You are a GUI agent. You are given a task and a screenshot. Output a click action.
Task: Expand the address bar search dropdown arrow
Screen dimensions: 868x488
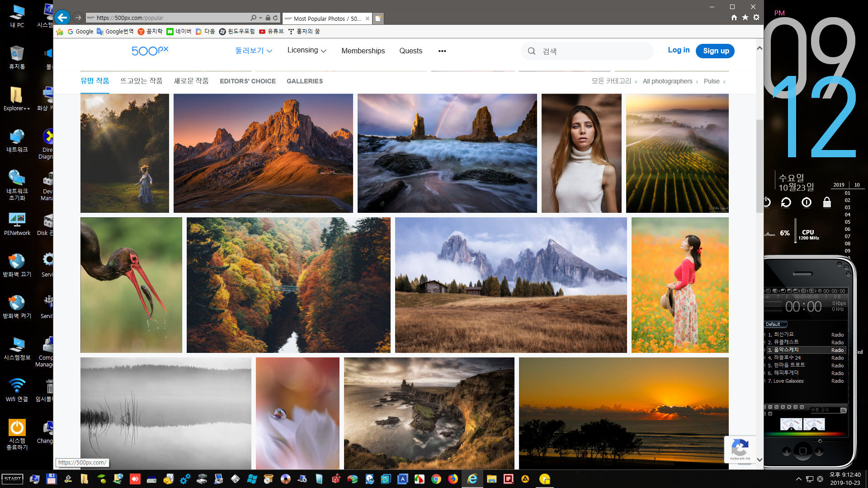[x=260, y=18]
